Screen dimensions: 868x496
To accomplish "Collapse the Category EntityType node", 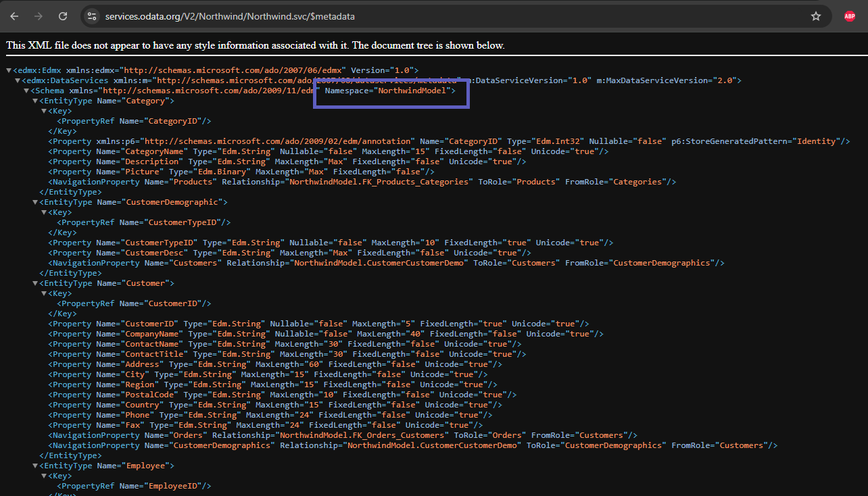I will pos(36,101).
